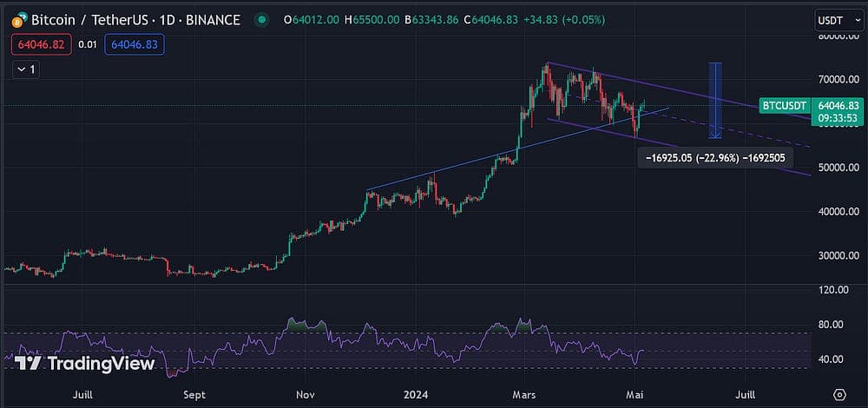Click the 40000.00 price axis label
Image resolution: width=868 pixels, height=408 pixels.
(838, 212)
